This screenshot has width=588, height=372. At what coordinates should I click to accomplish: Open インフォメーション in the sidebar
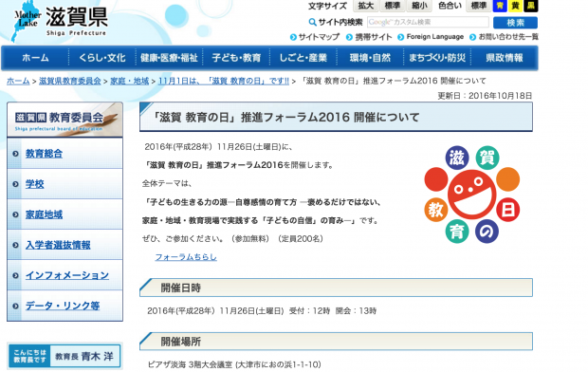coord(67,275)
